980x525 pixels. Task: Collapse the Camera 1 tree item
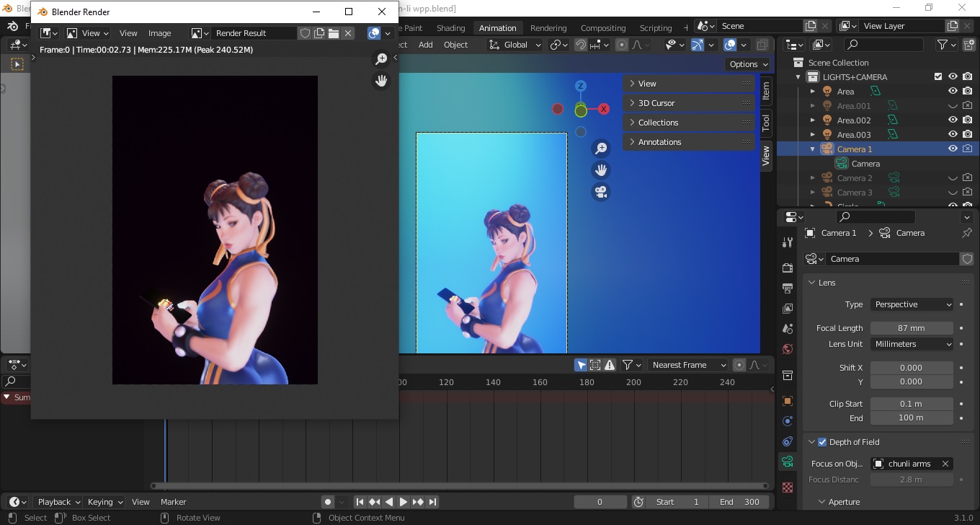tap(813, 149)
